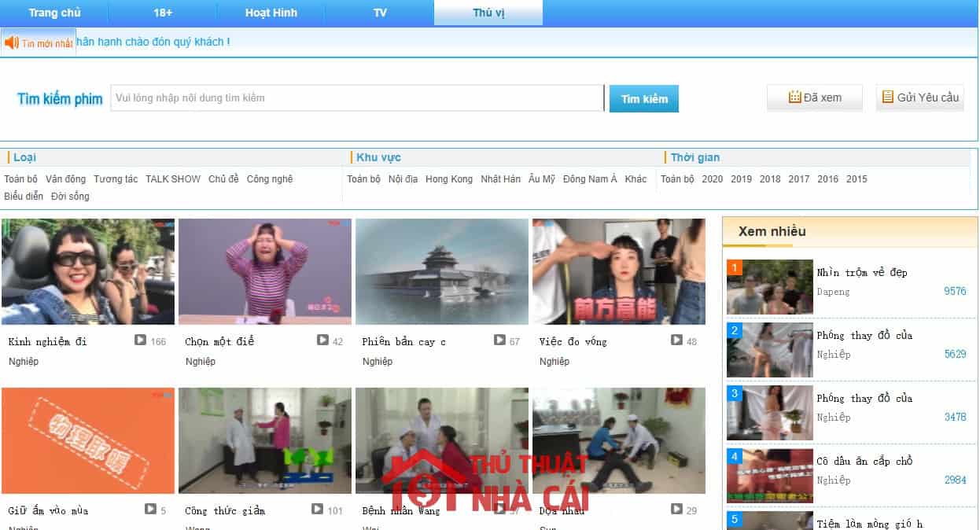Select Nội địa region filter

point(403,179)
